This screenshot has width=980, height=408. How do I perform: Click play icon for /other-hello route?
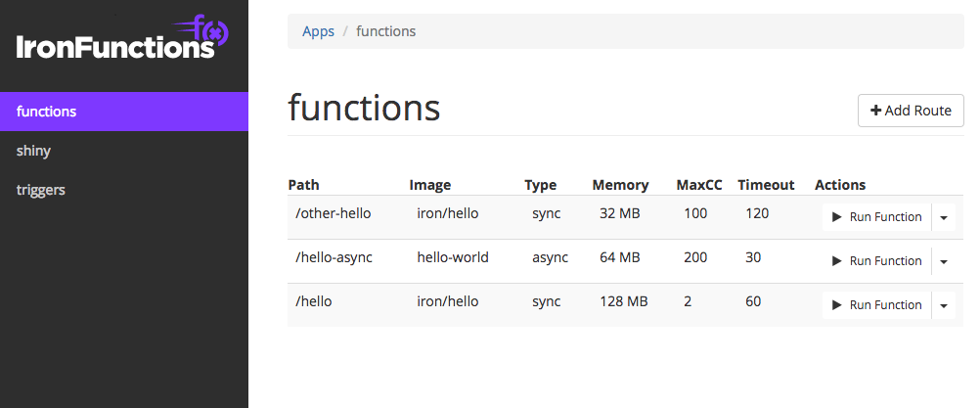[x=837, y=217]
